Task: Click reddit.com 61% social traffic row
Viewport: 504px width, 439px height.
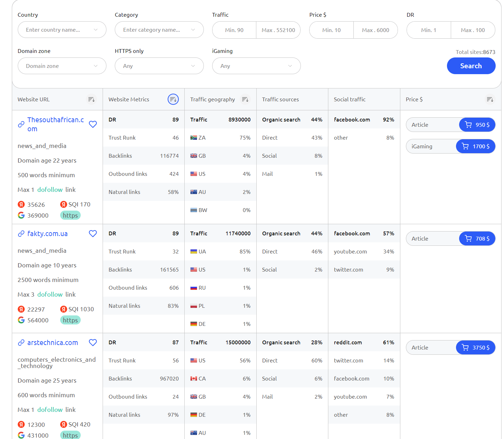Action: click(364, 343)
